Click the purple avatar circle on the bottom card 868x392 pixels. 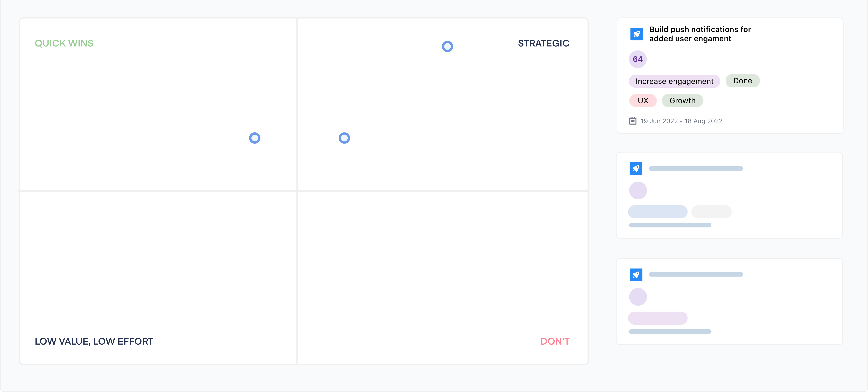[x=638, y=297]
